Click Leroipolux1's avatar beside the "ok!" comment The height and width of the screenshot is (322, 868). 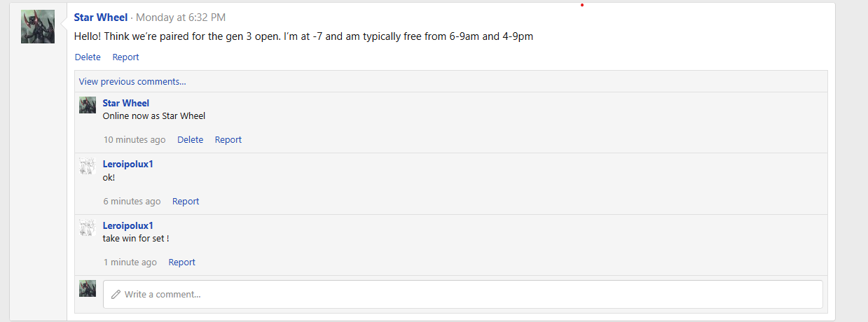point(88,167)
